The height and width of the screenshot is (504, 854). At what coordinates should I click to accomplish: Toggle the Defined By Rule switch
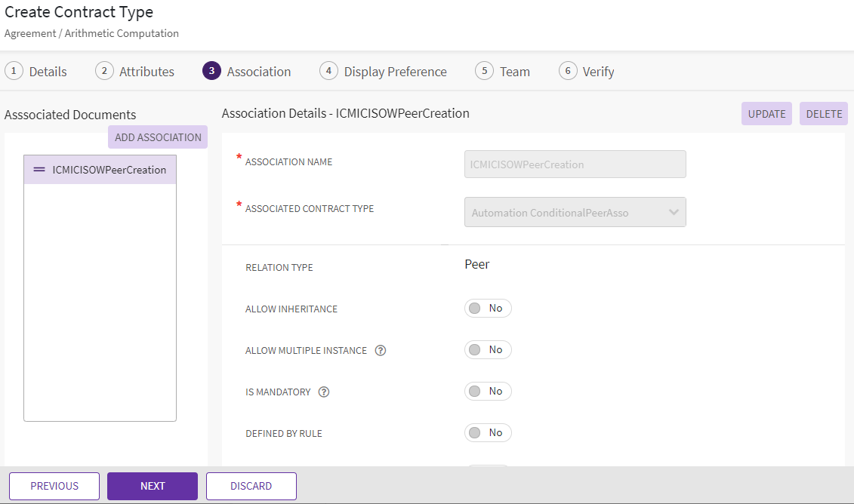click(488, 432)
